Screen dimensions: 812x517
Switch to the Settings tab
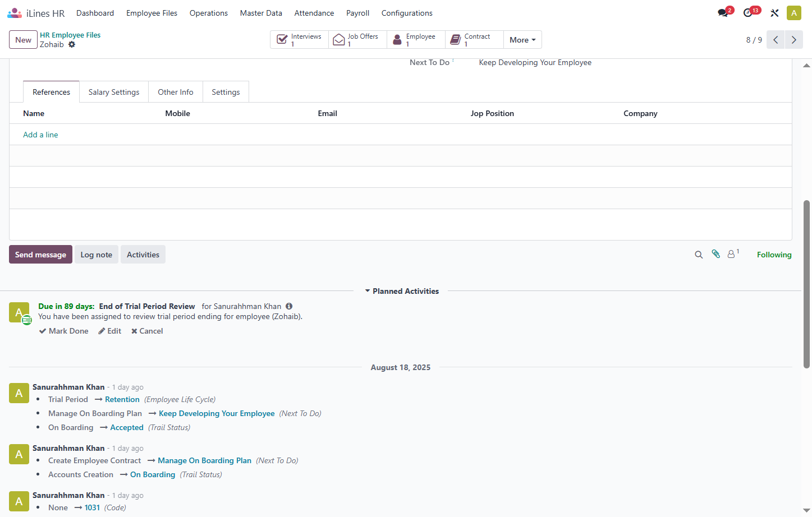pos(226,92)
